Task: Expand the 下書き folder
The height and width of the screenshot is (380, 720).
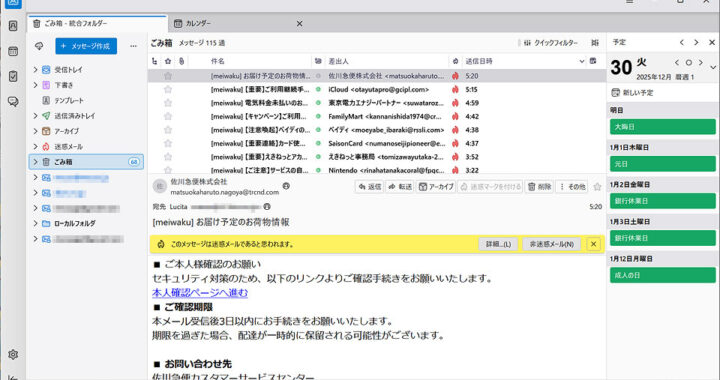Action: [x=35, y=85]
